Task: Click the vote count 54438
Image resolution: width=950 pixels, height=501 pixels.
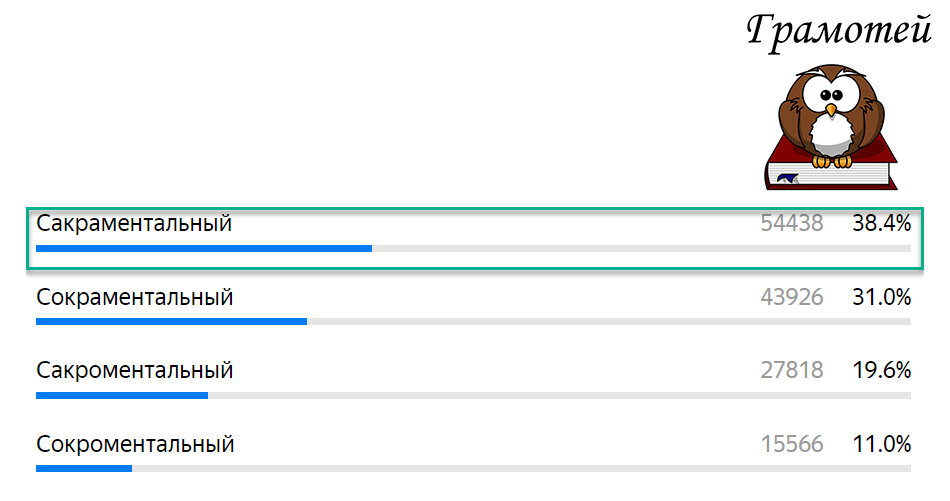Action: click(792, 224)
